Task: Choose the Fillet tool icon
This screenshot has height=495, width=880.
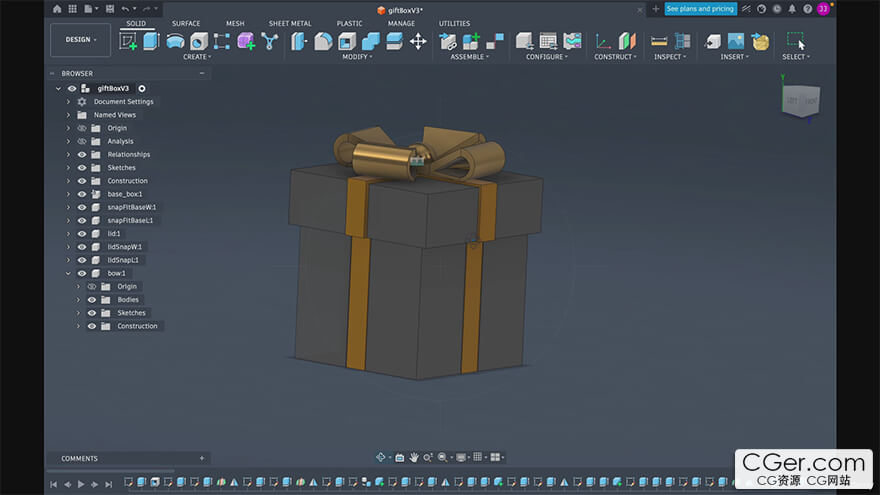Action: click(323, 41)
